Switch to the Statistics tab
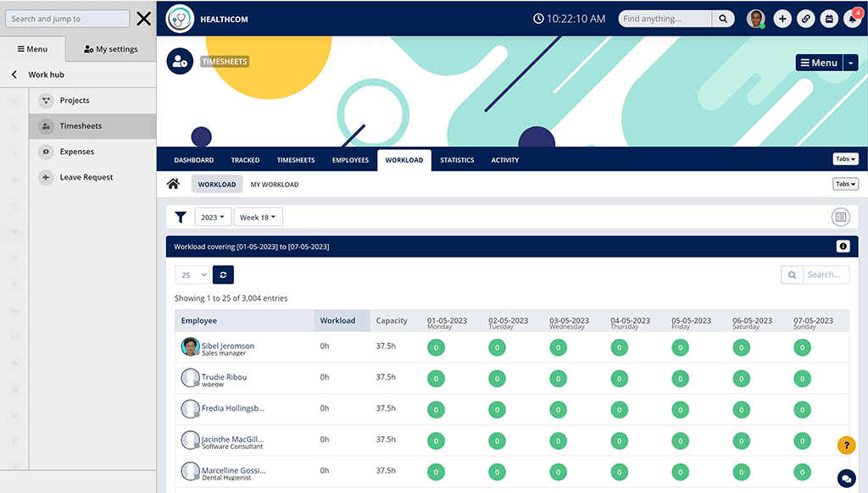This screenshot has width=868, height=493. 457,160
